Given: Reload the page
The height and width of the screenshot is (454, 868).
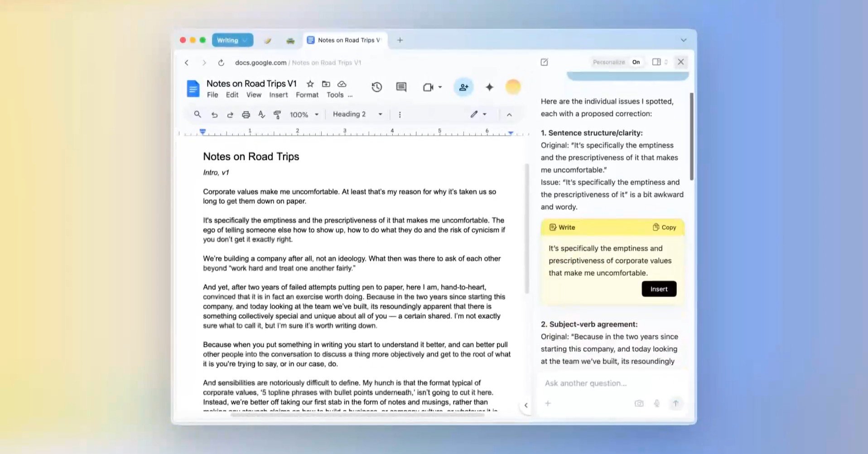Looking at the screenshot, I should point(221,63).
